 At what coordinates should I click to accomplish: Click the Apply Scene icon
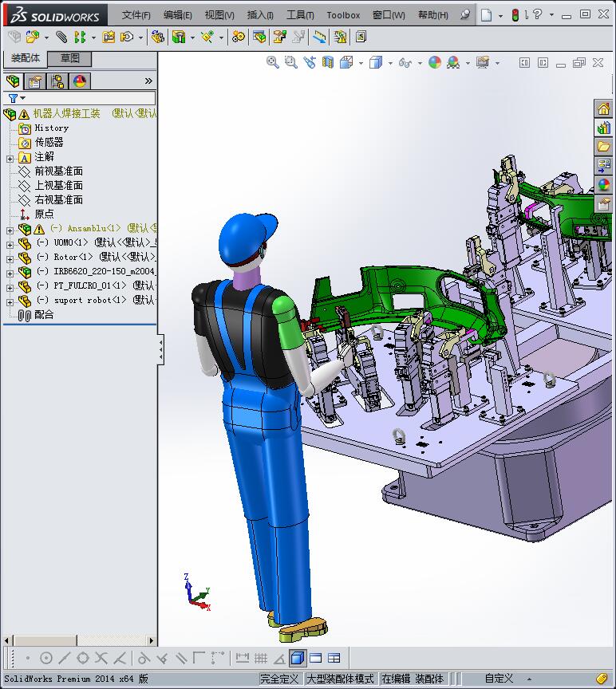[453, 62]
